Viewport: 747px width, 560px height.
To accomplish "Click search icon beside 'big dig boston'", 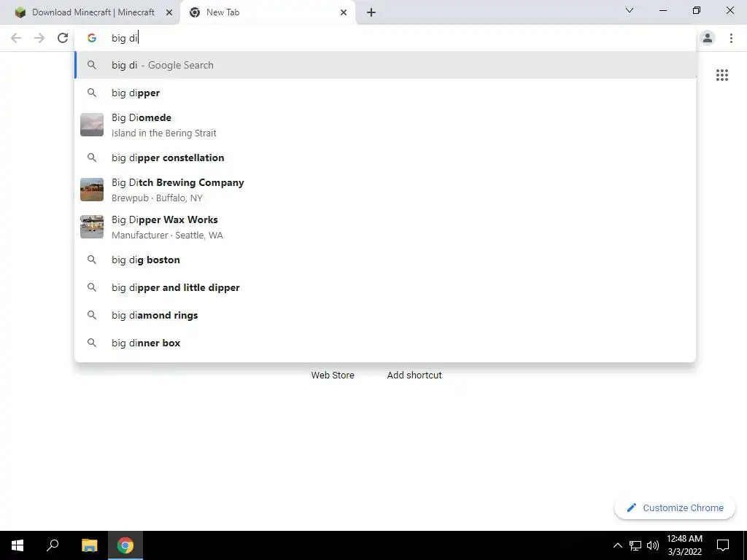I will pyautogui.click(x=92, y=260).
